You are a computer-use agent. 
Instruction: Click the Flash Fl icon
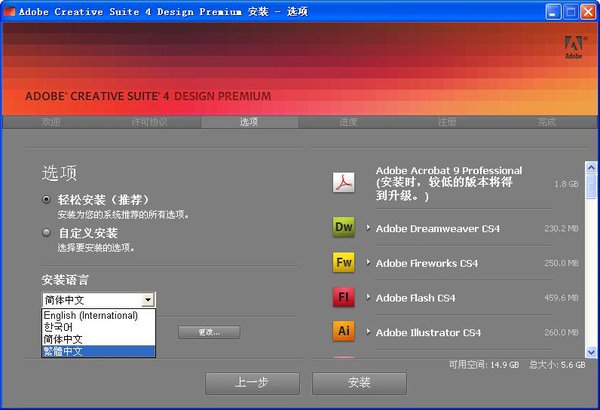tap(343, 297)
